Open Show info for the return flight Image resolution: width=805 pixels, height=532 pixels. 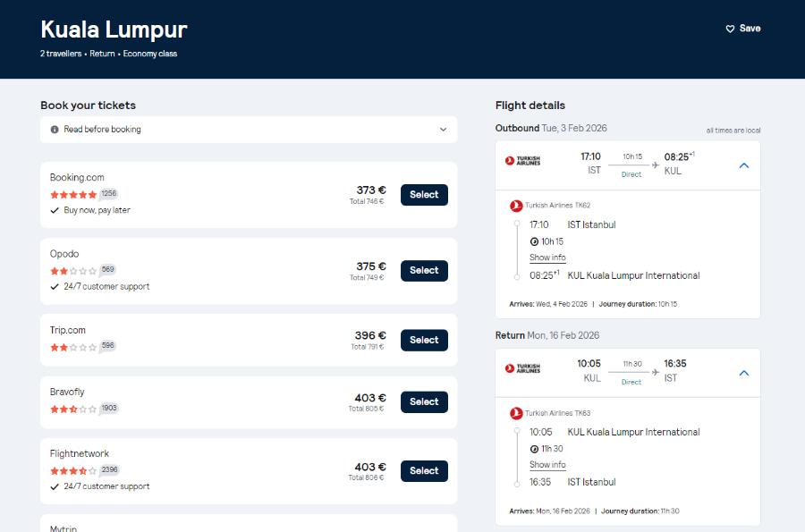click(547, 465)
